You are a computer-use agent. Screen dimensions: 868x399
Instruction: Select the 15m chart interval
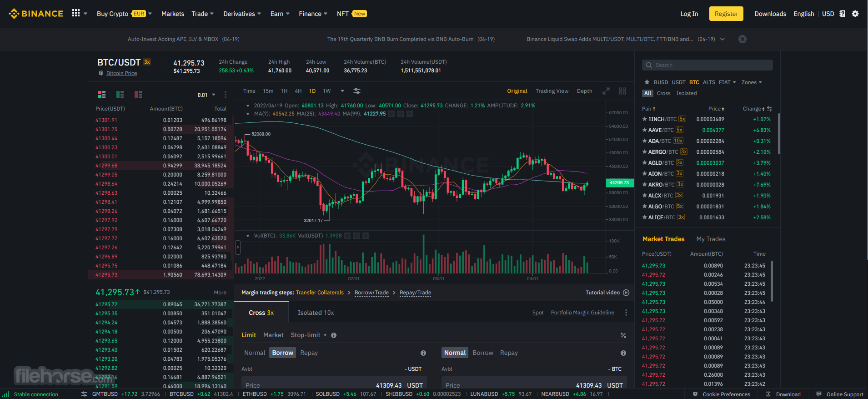(268, 91)
